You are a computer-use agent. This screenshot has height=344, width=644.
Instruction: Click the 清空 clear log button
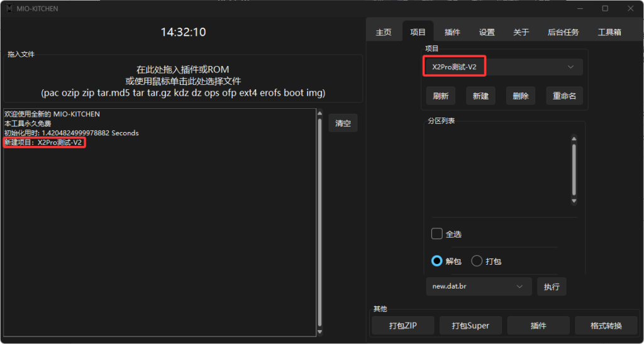coord(343,123)
